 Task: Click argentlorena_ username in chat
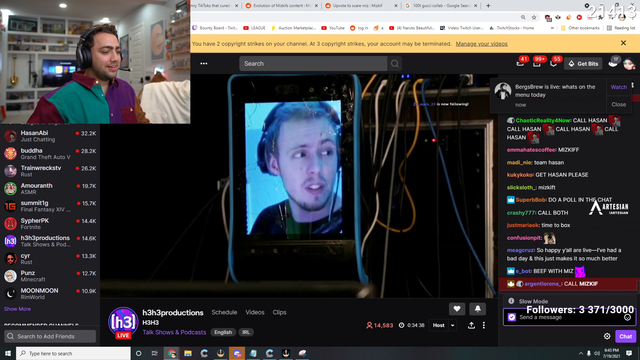click(542, 284)
